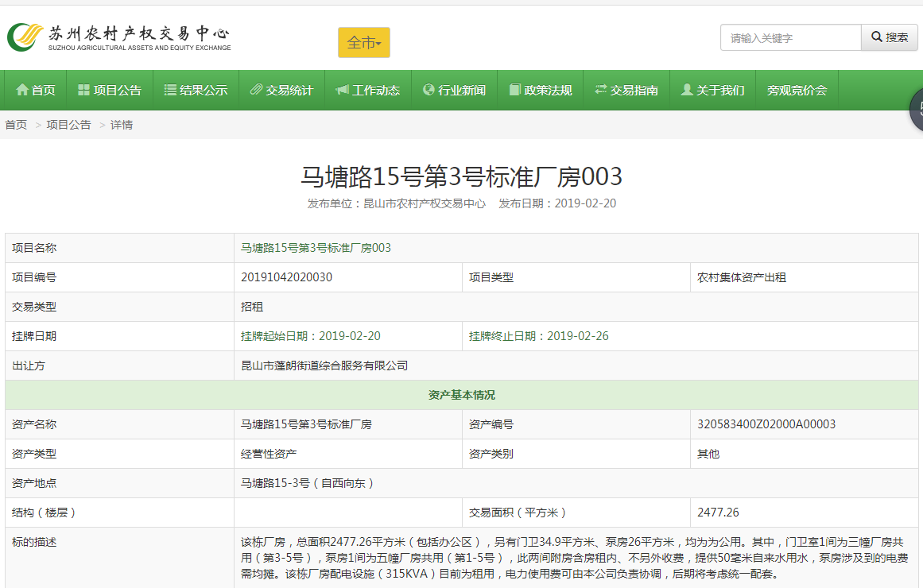Click the 搜索 search button
The height and width of the screenshot is (588, 923).
click(x=890, y=37)
